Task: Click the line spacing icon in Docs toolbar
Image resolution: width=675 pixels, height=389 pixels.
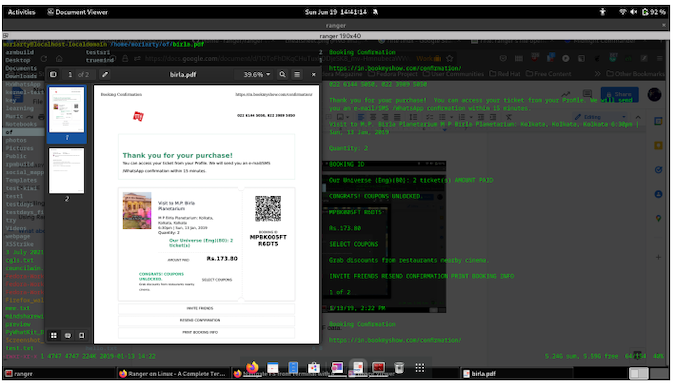Action: (413, 117)
